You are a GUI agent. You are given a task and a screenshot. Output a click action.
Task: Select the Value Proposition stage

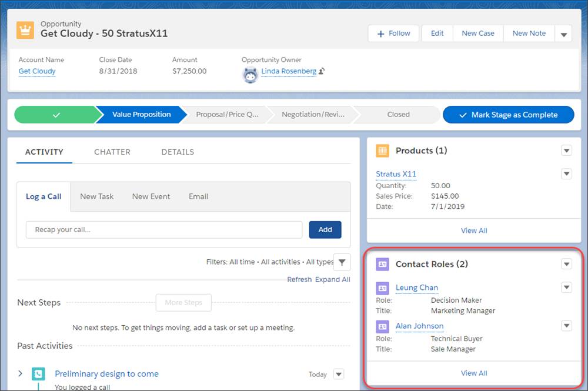pyautogui.click(x=141, y=115)
